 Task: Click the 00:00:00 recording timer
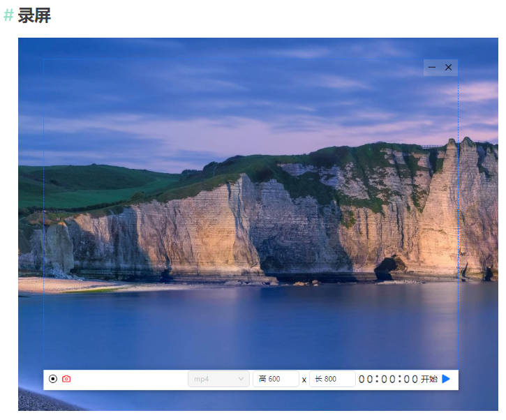click(x=388, y=379)
